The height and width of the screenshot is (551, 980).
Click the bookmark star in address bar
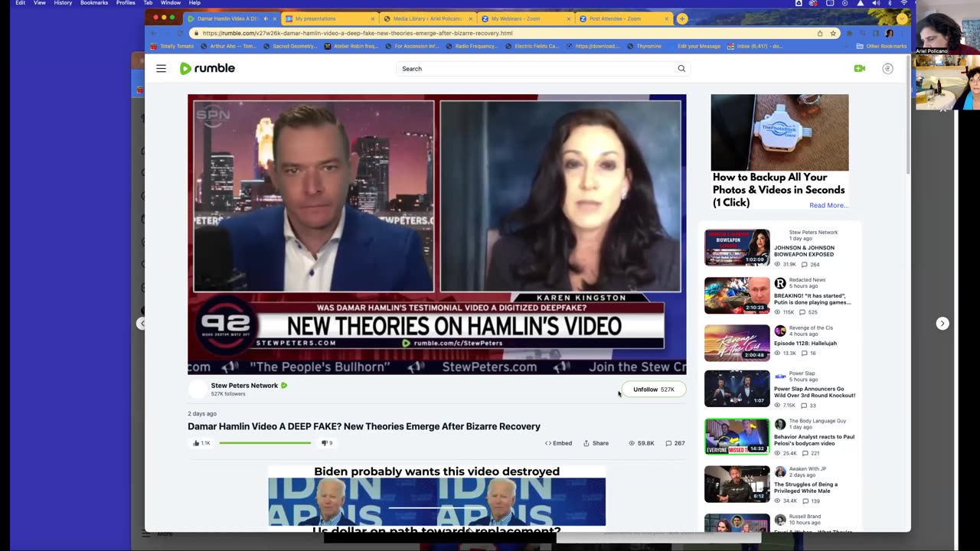pyautogui.click(x=833, y=34)
